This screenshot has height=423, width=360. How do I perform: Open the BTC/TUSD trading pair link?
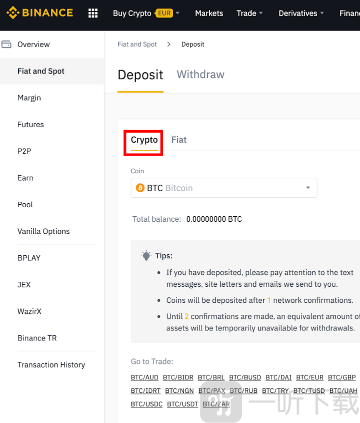(309, 391)
